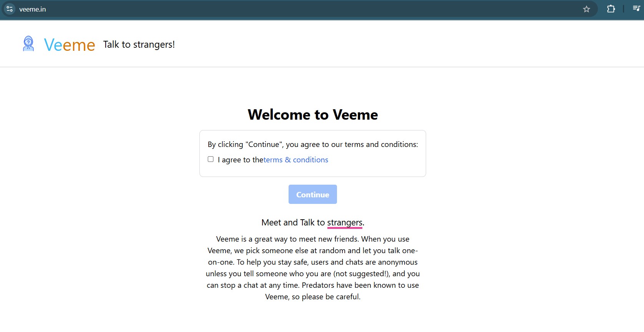The height and width of the screenshot is (332, 644).
Task: Click the safety description paragraph
Action: click(312, 268)
